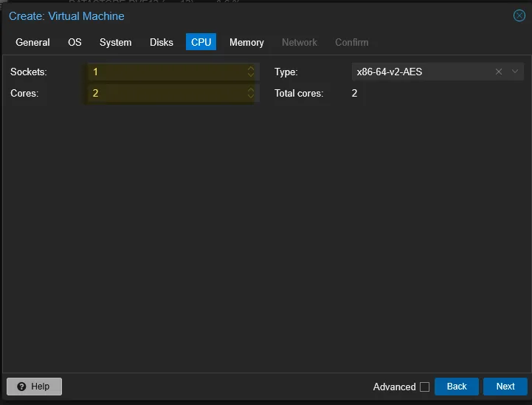This screenshot has width=532, height=405.
Task: Expand the CPU Type dropdown arrow
Action: (x=516, y=72)
